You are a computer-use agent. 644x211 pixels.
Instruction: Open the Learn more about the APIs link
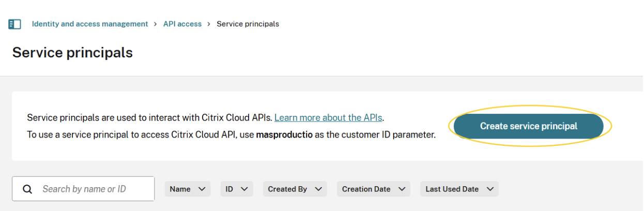(x=328, y=118)
